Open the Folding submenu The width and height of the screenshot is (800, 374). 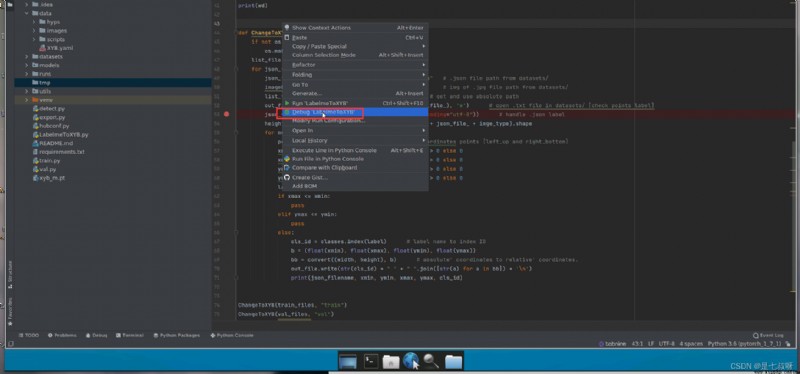point(355,74)
